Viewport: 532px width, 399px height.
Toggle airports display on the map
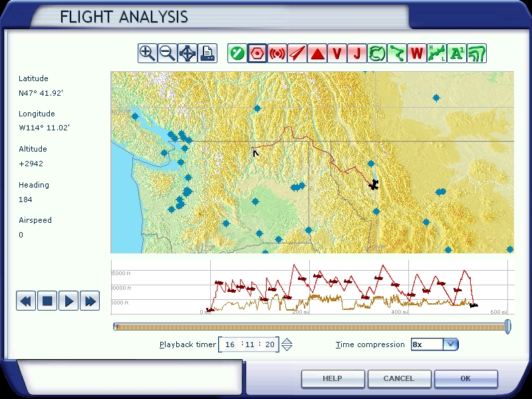(237, 53)
